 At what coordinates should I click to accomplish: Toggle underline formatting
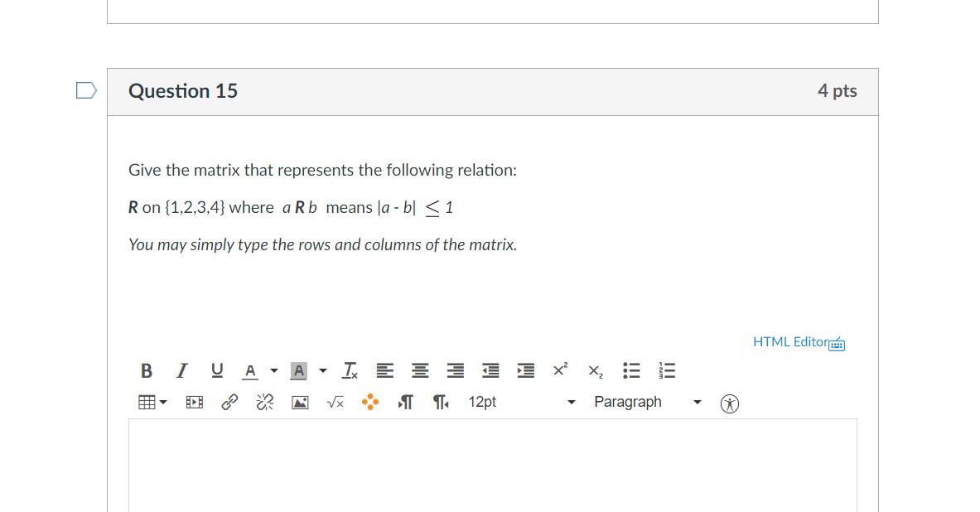pyautogui.click(x=217, y=370)
